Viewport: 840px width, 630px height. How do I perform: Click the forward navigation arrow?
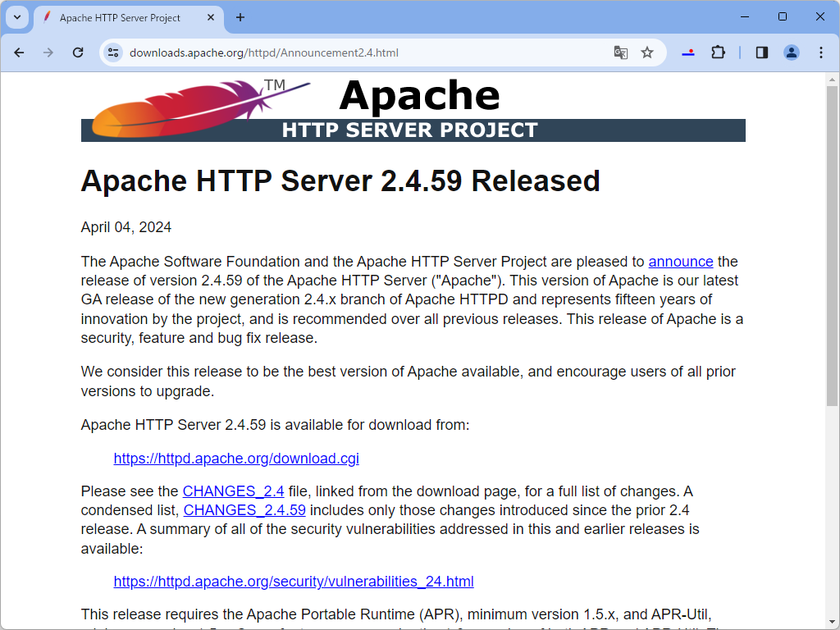tap(48, 52)
